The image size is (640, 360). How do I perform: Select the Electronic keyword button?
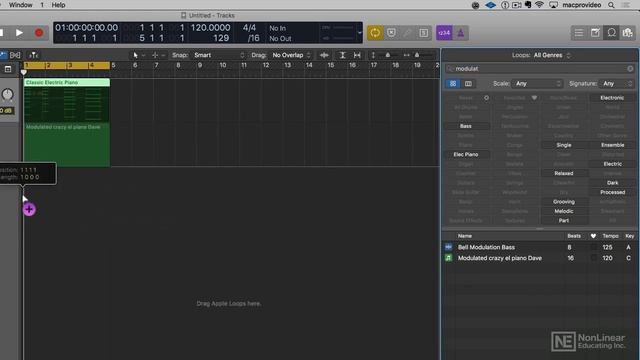point(612,98)
